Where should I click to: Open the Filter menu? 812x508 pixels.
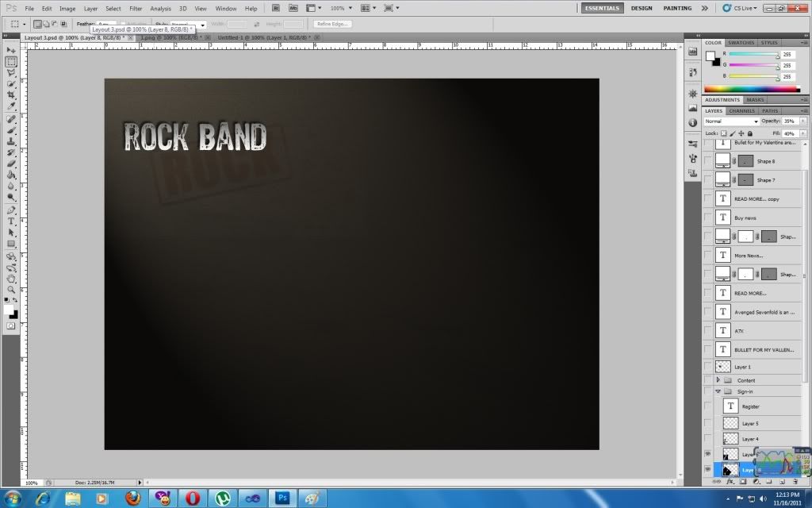(x=136, y=8)
